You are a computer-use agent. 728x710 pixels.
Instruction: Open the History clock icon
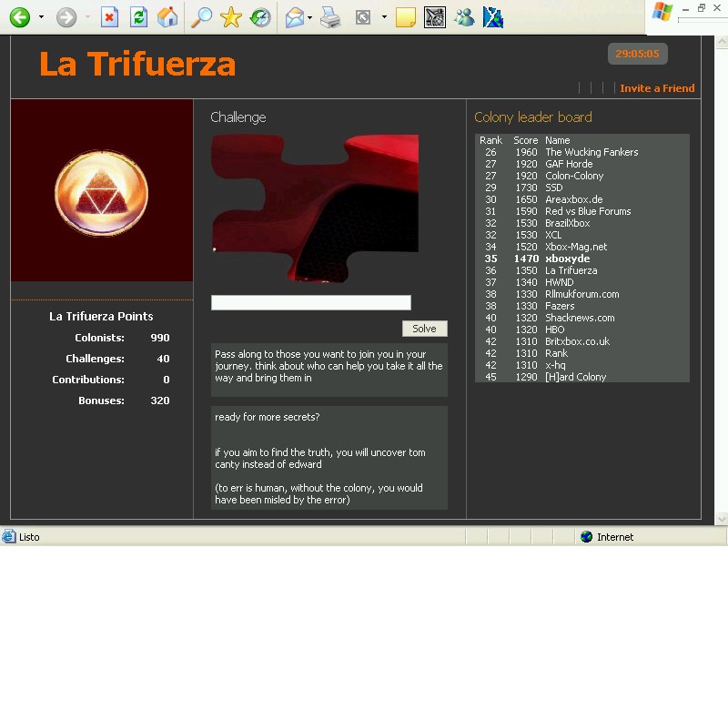pyautogui.click(x=260, y=18)
